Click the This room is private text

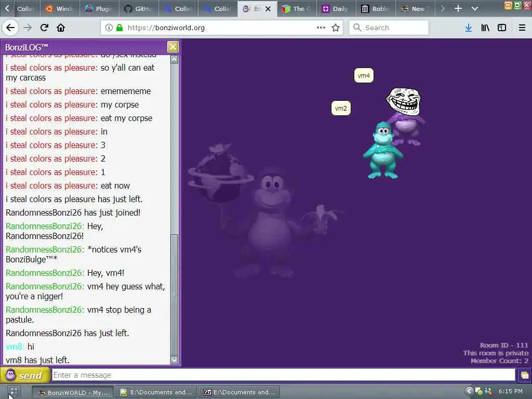point(496,353)
